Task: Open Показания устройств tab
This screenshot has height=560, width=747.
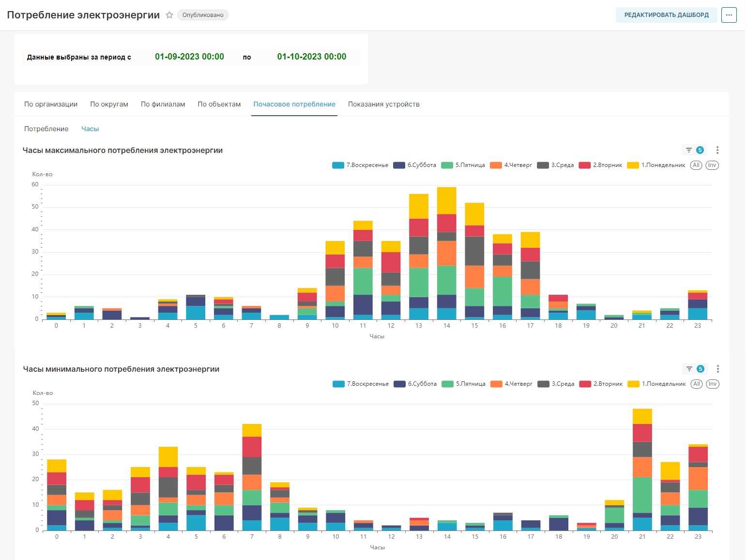Action: pos(384,104)
